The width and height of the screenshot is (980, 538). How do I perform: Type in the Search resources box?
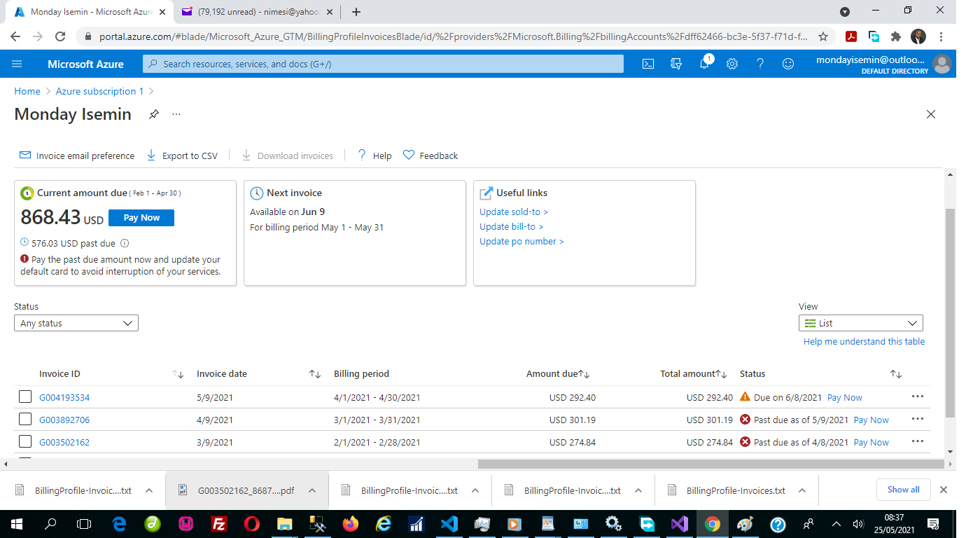pyautogui.click(x=383, y=64)
